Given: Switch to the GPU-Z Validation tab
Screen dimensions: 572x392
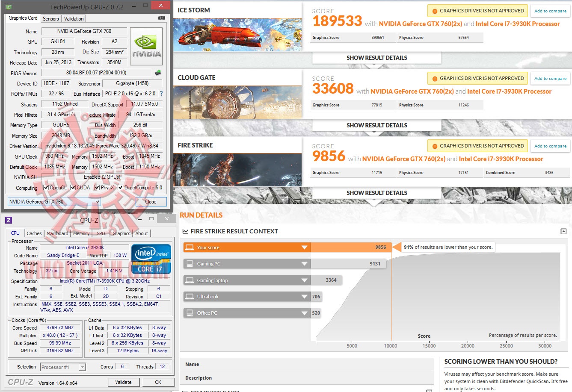Looking at the screenshot, I should [x=74, y=19].
